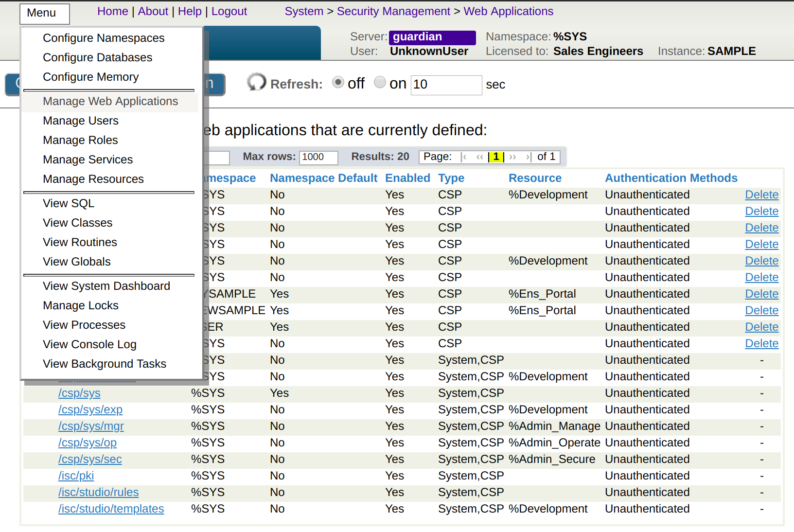This screenshot has width=794, height=532.
Task: Go to first page using pagination arrow
Action: click(464, 157)
